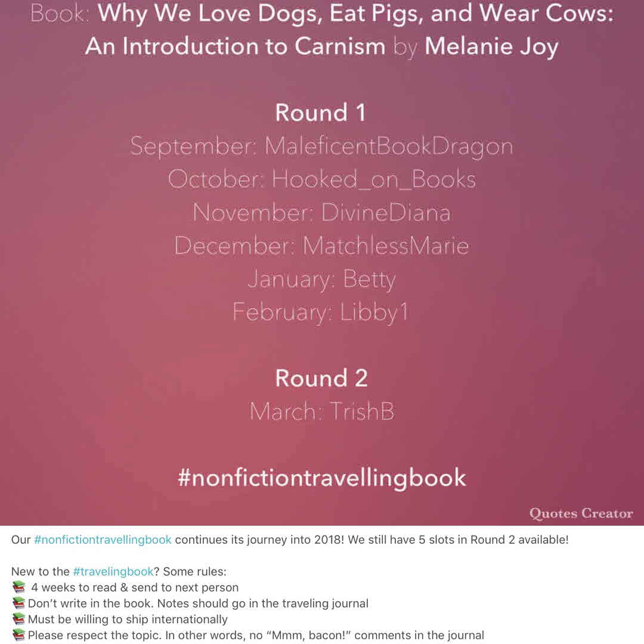The height and width of the screenshot is (644, 644).
Task: Open the #nonfictiontravellingbook hashtag link in caption
Action: point(103,540)
